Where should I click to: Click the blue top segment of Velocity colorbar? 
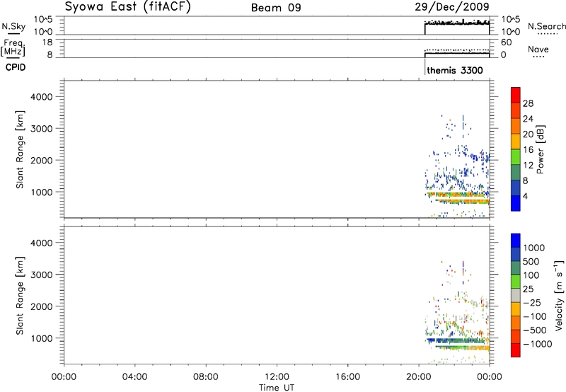tap(516, 241)
